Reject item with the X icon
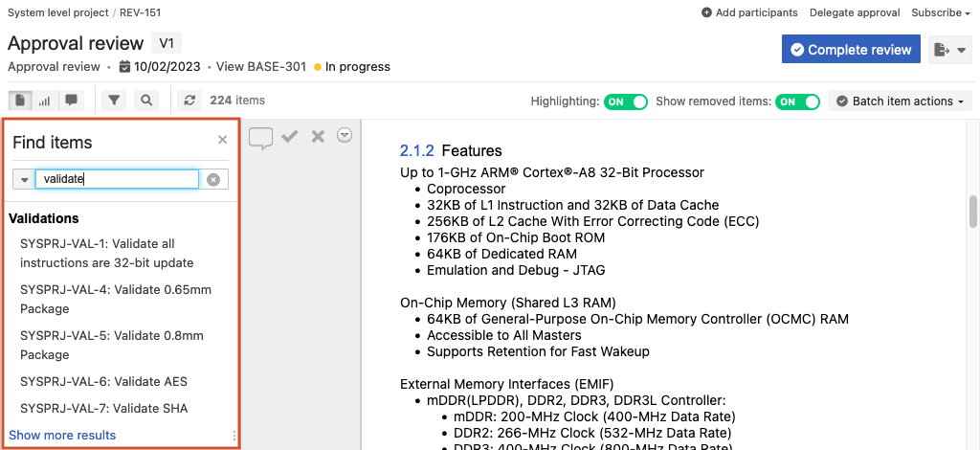 tap(319, 137)
